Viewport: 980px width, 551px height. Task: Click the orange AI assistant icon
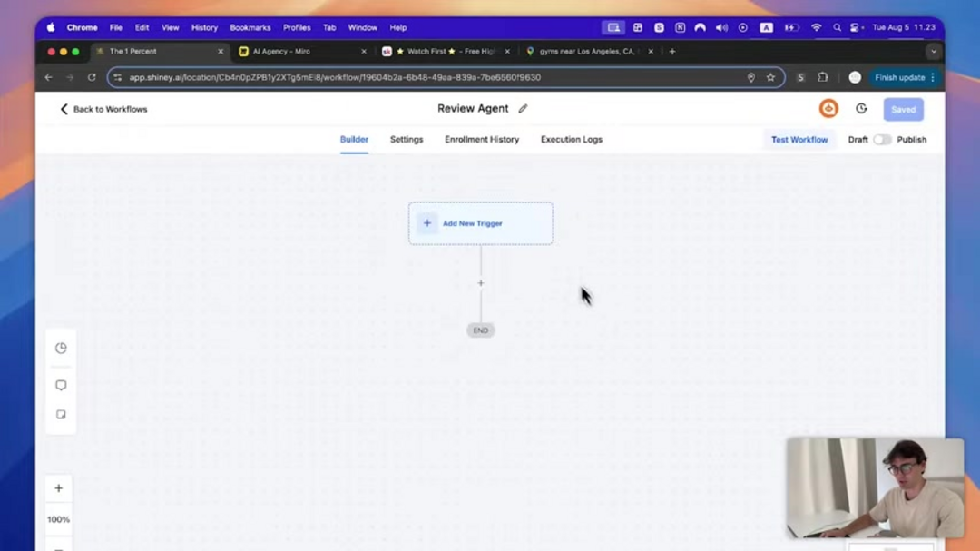pyautogui.click(x=828, y=109)
